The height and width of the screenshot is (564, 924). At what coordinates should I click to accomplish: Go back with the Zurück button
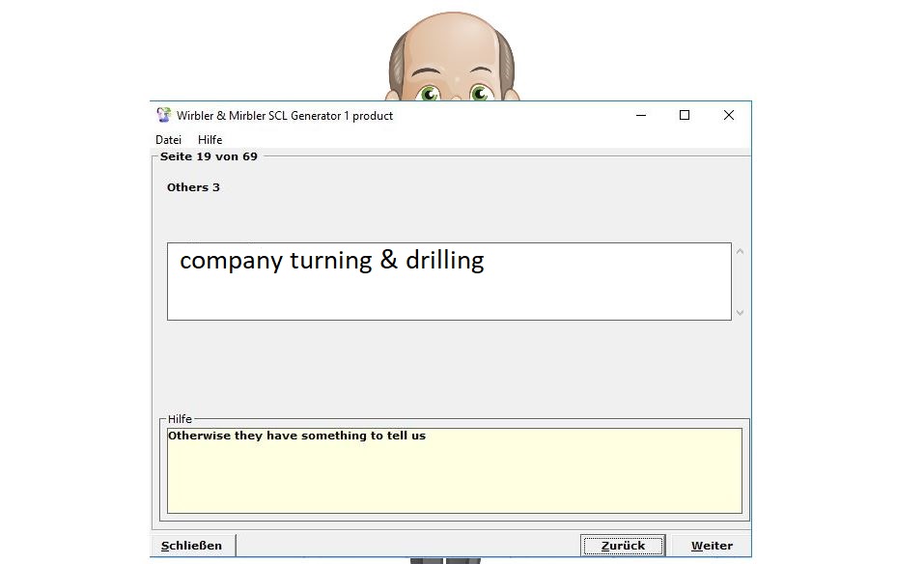click(623, 546)
